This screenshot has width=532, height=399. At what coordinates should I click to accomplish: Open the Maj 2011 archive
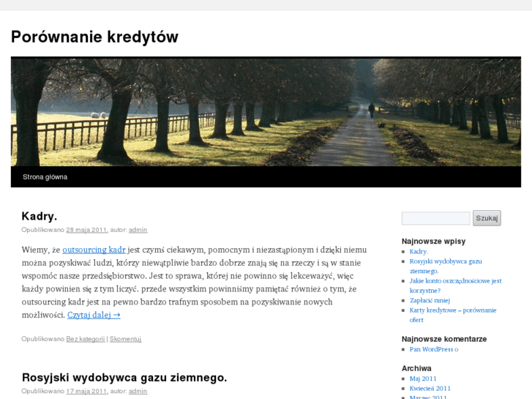423,379
